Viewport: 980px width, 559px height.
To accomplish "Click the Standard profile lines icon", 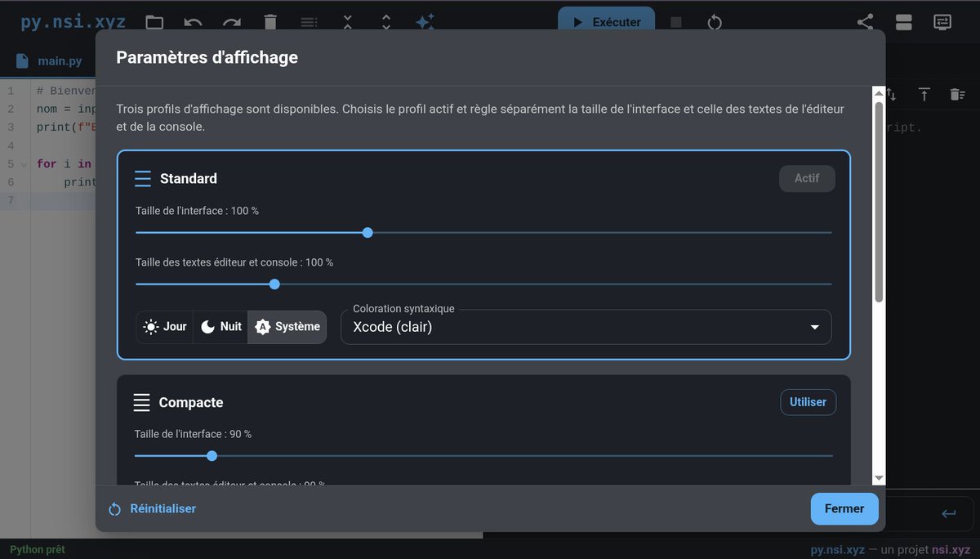I will click(143, 178).
